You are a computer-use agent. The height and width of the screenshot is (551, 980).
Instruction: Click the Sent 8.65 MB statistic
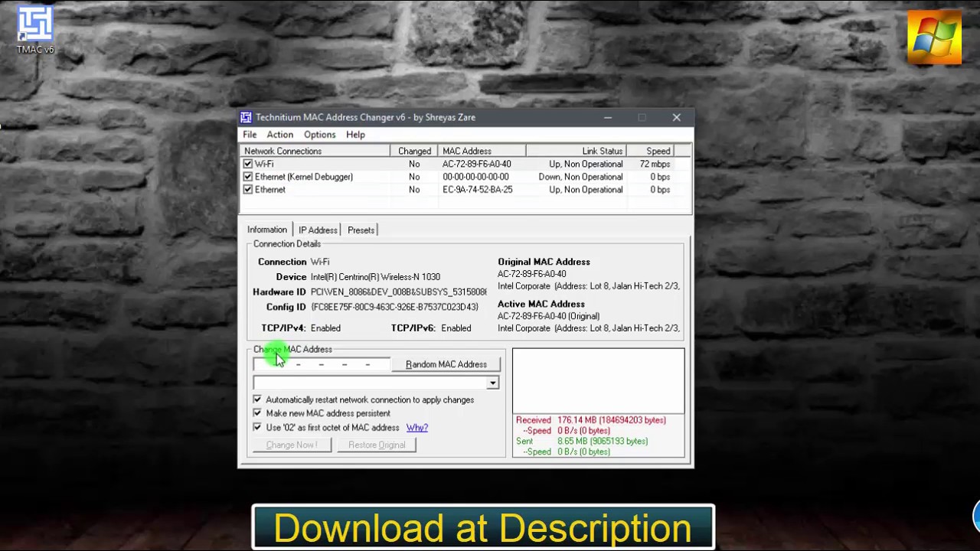pyautogui.click(x=582, y=442)
